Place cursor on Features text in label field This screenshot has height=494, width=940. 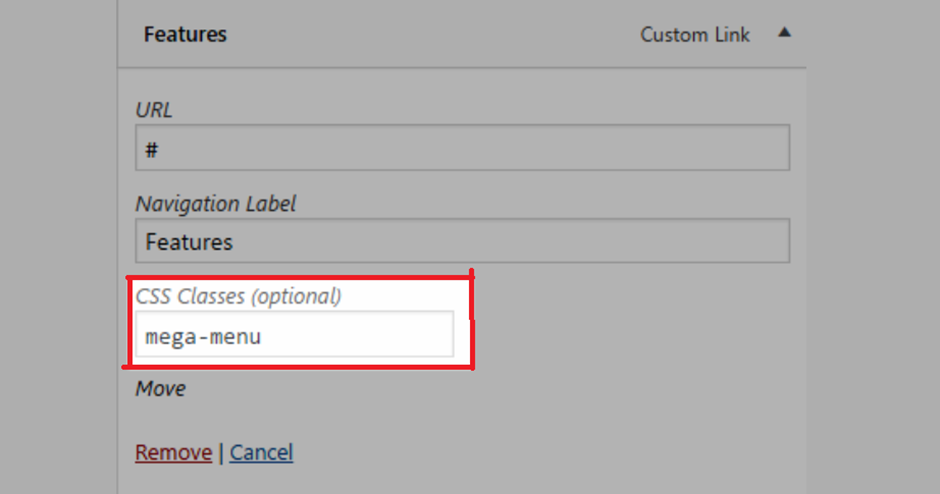point(189,242)
